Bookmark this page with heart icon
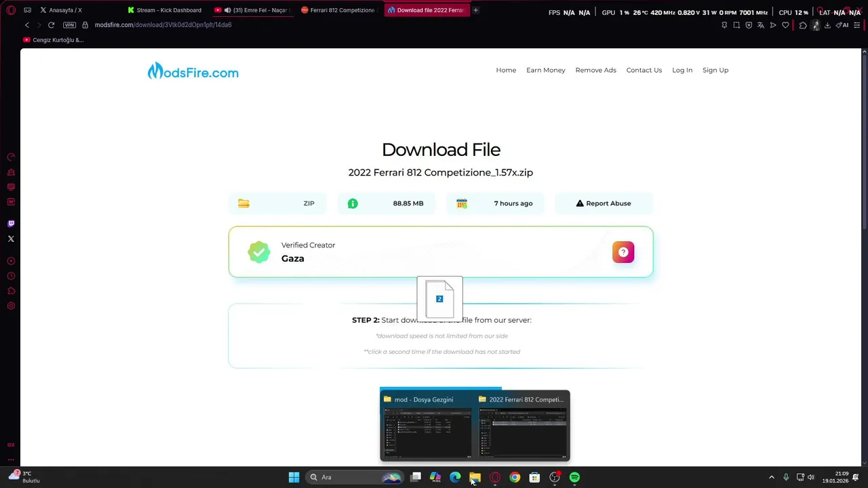This screenshot has height=488, width=868. pos(785,25)
